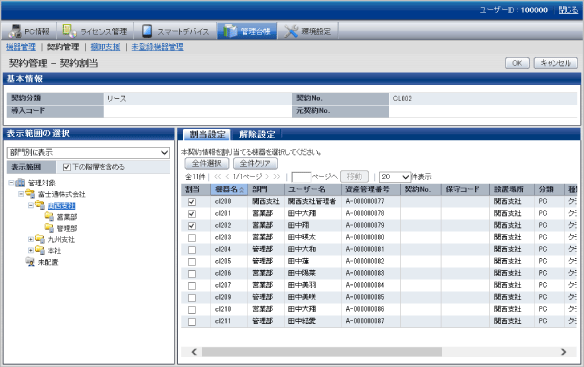Click the 管理部 folder icon
The height and width of the screenshot is (367, 584).
(49, 228)
